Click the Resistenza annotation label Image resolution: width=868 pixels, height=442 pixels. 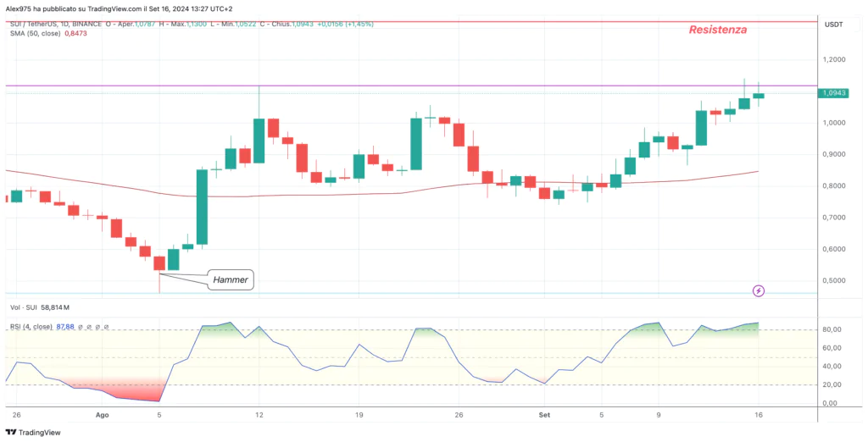point(717,30)
